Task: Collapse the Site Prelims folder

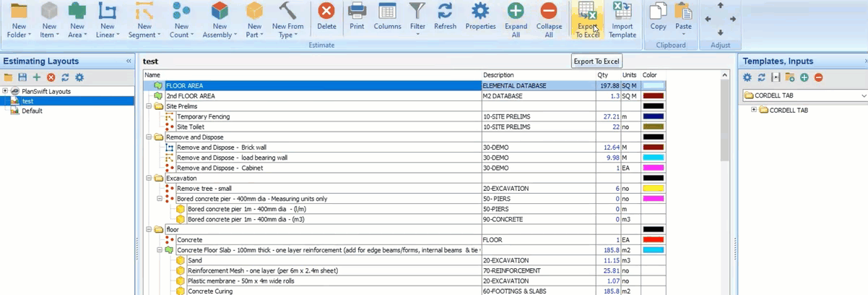Action: point(149,106)
